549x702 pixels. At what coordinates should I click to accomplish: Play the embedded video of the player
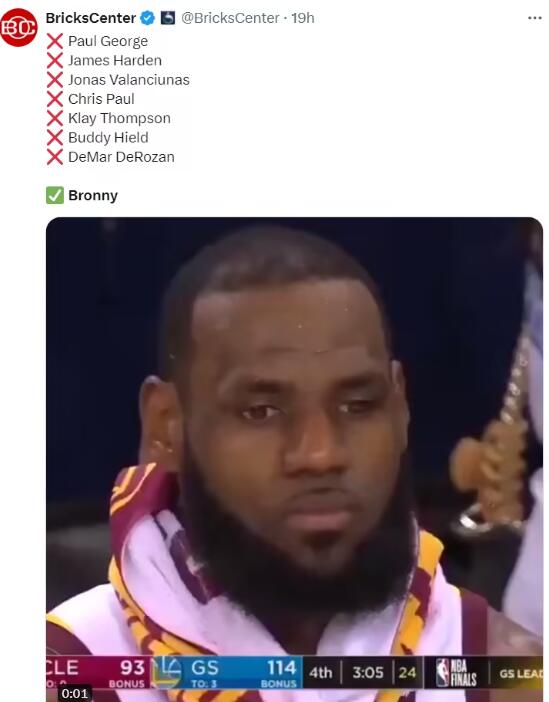[294, 459]
